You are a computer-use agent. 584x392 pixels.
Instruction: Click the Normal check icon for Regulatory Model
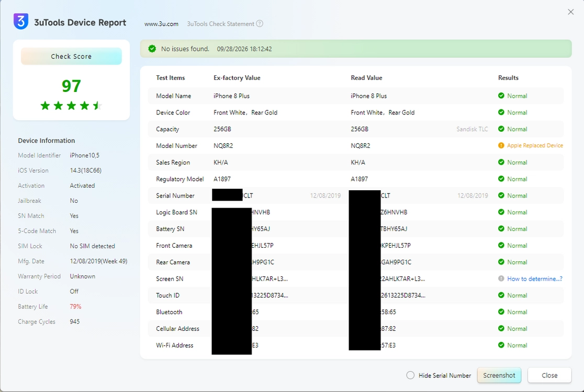(x=501, y=179)
